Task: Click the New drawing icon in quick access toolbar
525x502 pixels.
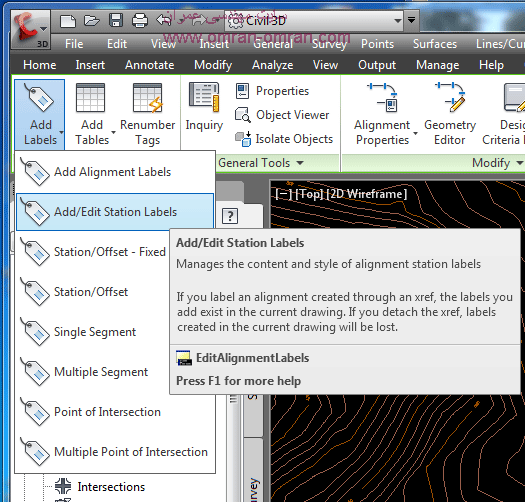Action: 68,21
